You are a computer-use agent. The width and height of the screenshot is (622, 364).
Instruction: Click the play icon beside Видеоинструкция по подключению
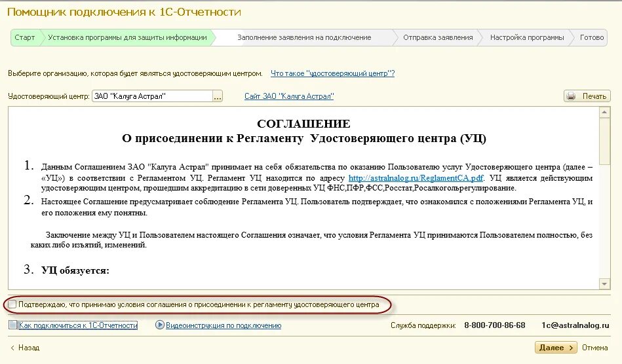click(159, 325)
